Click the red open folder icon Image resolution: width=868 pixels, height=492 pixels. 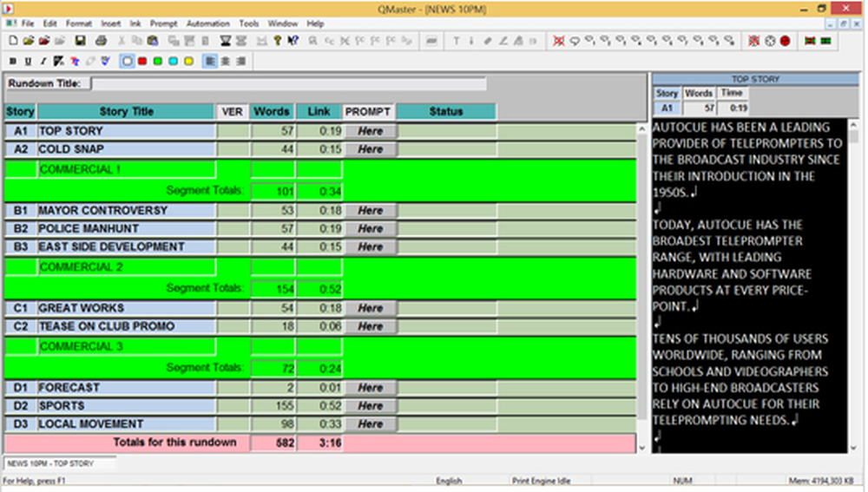point(43,41)
